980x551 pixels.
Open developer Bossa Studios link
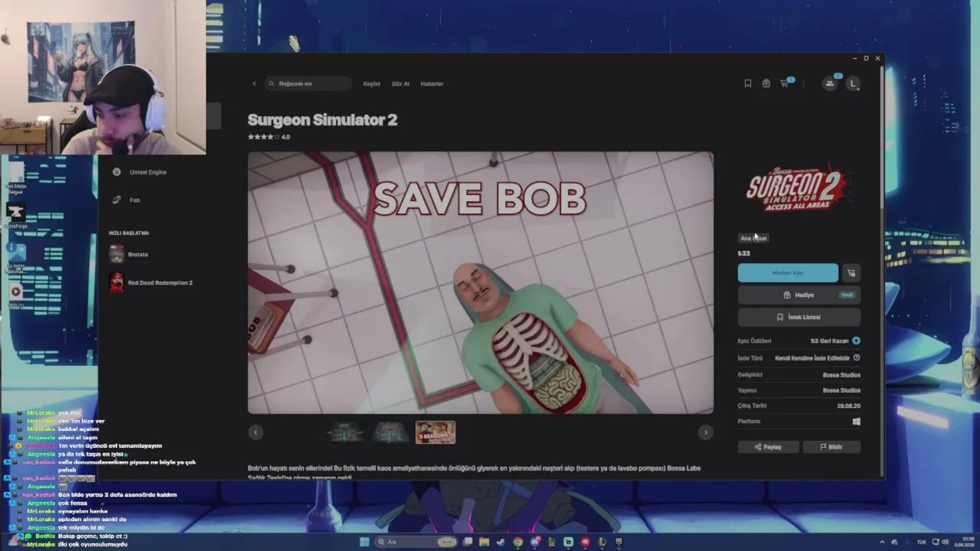841,375
